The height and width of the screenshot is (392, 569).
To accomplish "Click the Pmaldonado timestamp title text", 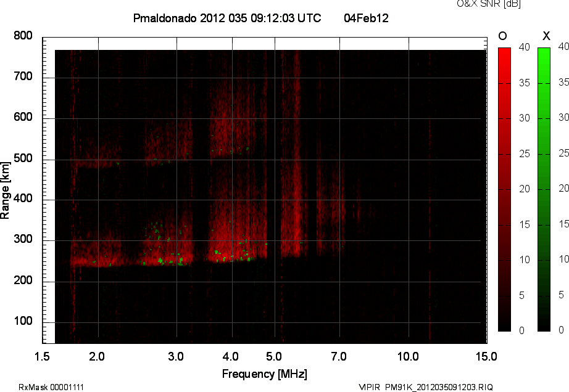I will tap(226, 18).
